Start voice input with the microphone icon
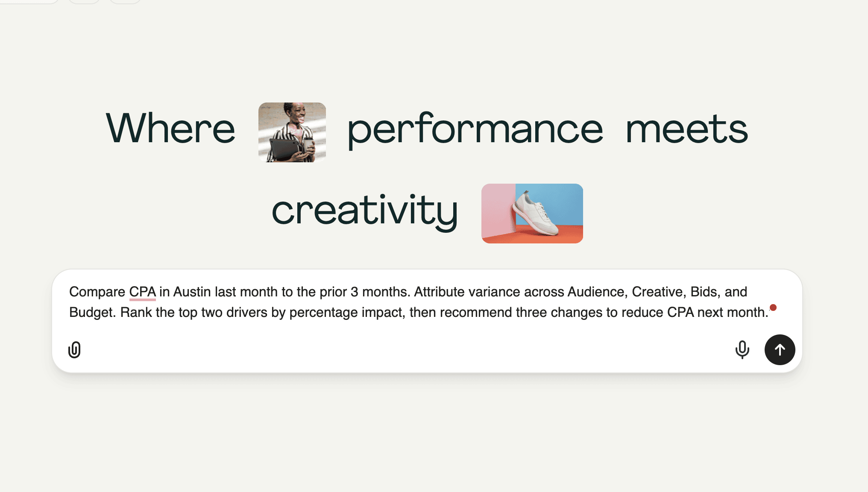Screen dimensions: 868x492 (742, 350)
